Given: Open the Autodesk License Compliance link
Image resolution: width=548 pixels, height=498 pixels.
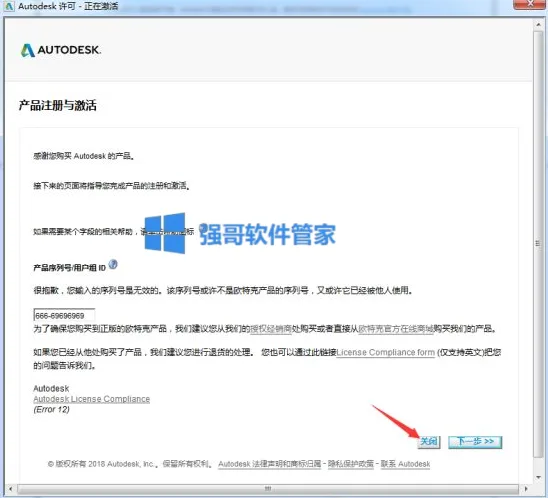Looking at the screenshot, I should 92,399.
